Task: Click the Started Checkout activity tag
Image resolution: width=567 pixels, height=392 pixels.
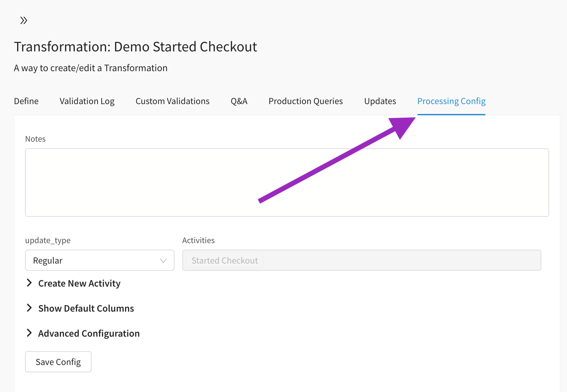Action: [x=225, y=261]
